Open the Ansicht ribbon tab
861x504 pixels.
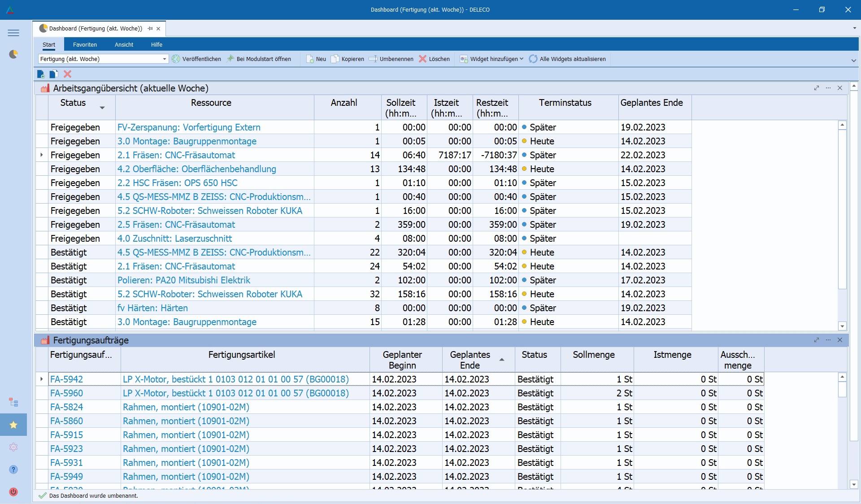124,44
